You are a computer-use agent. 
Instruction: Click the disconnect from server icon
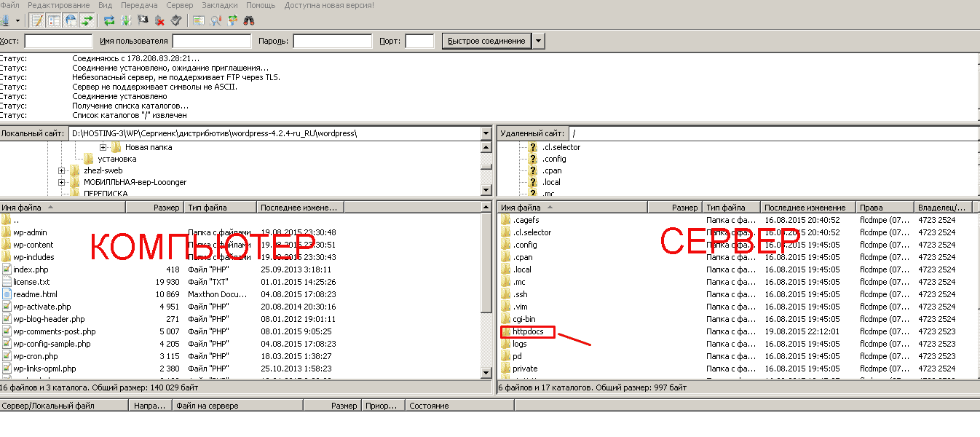pos(159,20)
